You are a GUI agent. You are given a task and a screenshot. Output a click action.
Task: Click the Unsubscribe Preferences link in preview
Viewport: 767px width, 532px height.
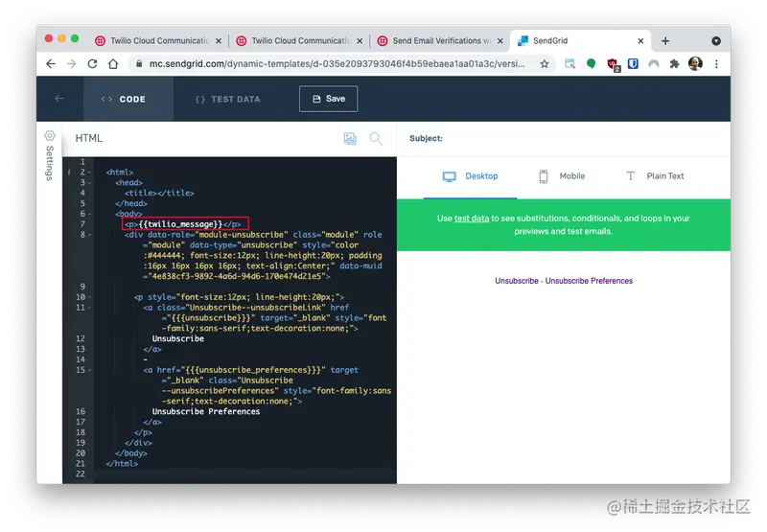click(x=589, y=281)
